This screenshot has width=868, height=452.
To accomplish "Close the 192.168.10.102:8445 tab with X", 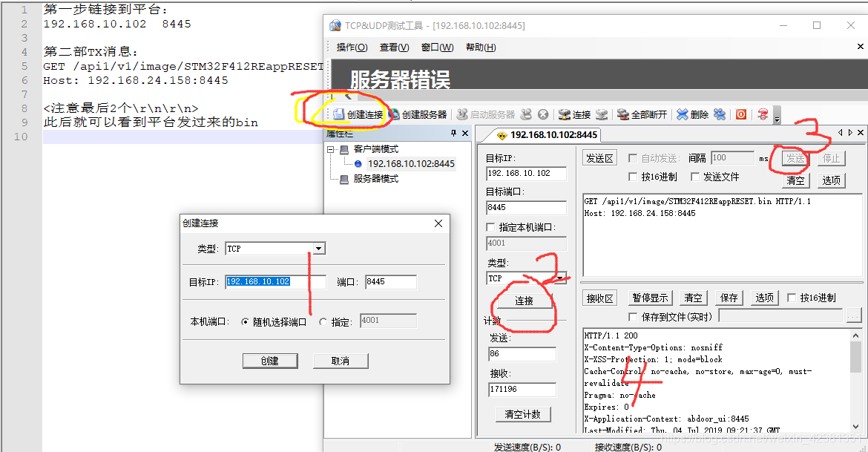I will pos(861,133).
